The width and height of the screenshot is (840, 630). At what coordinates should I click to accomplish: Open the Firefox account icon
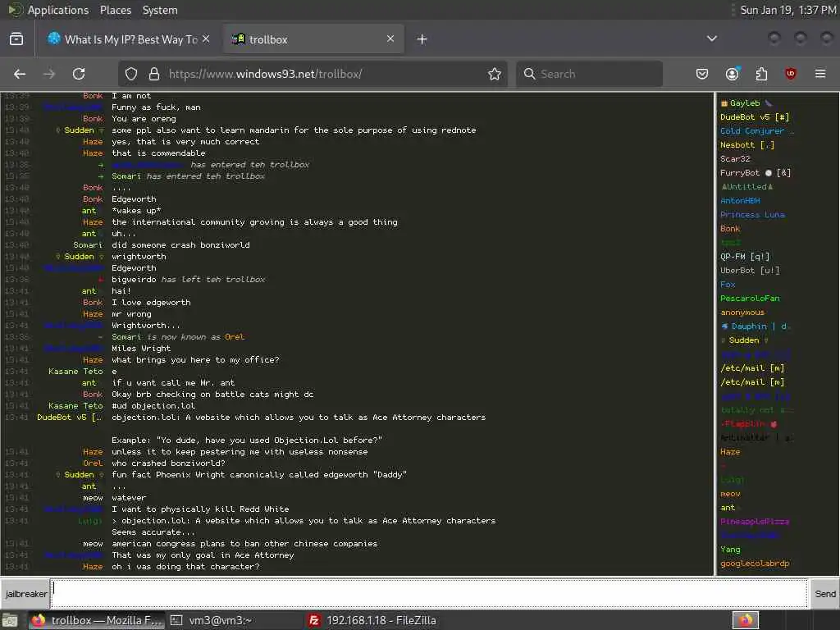(x=733, y=74)
